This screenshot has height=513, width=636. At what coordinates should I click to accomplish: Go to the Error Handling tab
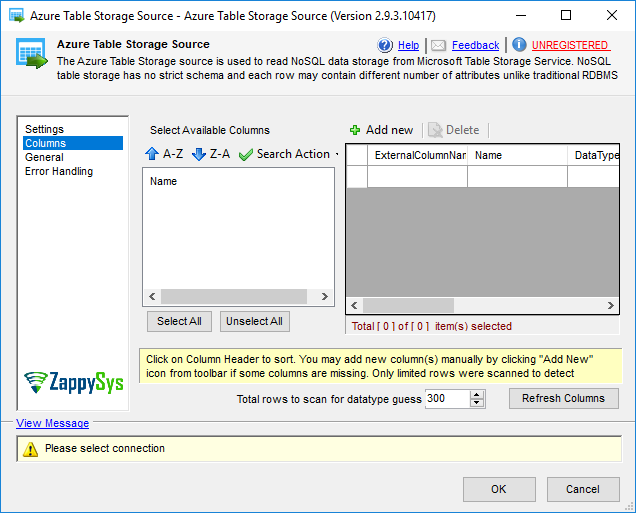[x=59, y=171]
